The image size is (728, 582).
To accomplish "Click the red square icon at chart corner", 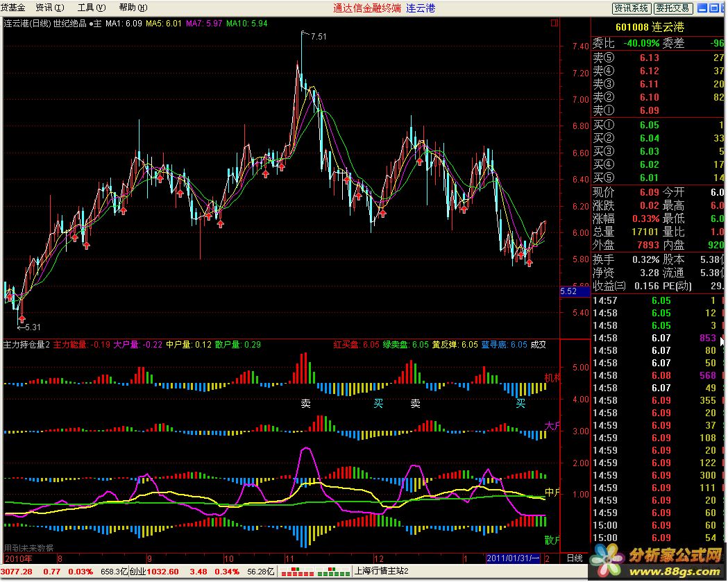I will point(554,23).
